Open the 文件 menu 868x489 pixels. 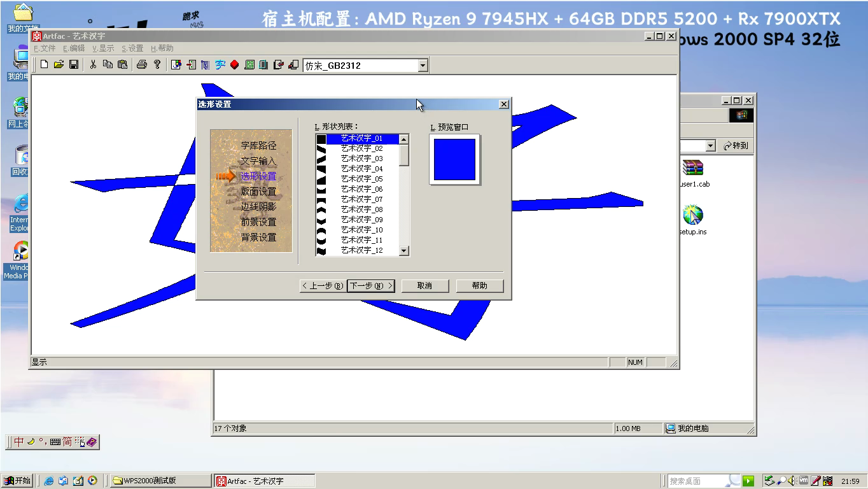[x=45, y=48]
